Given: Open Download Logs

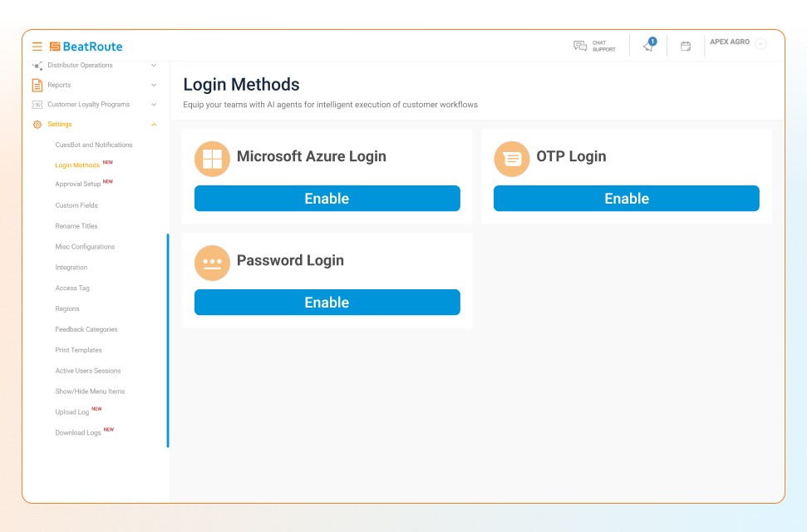Looking at the screenshot, I should point(78,432).
